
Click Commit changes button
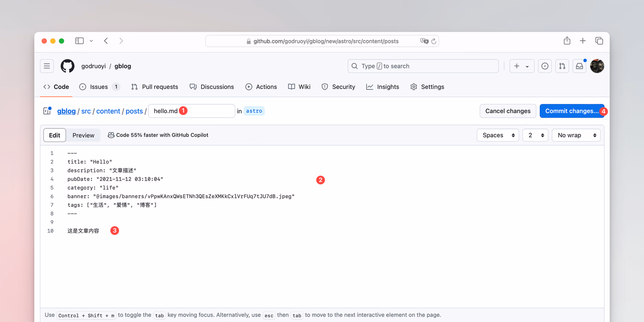point(572,111)
